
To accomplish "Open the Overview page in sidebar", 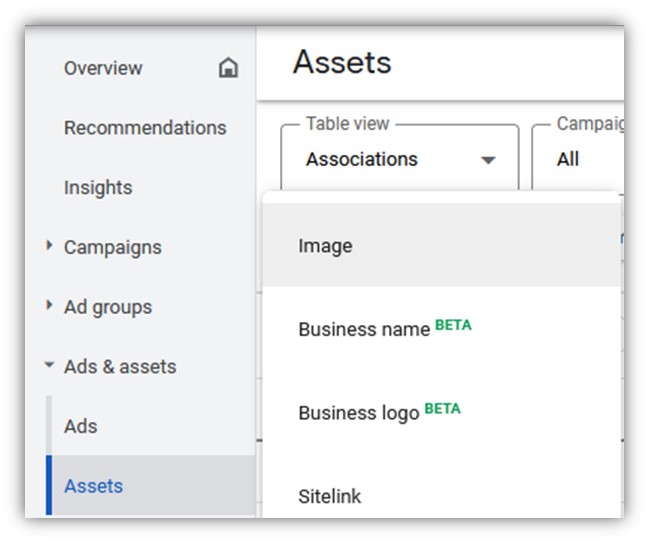I will (x=103, y=68).
